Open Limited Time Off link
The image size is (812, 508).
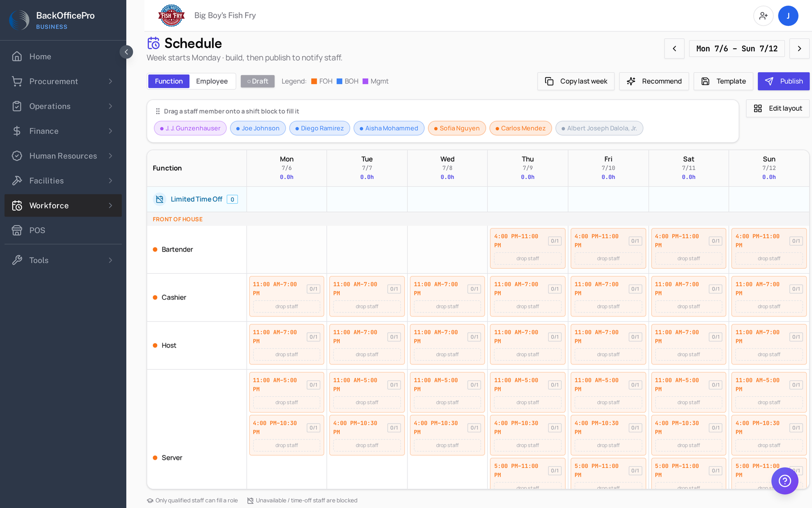pyautogui.click(x=196, y=199)
